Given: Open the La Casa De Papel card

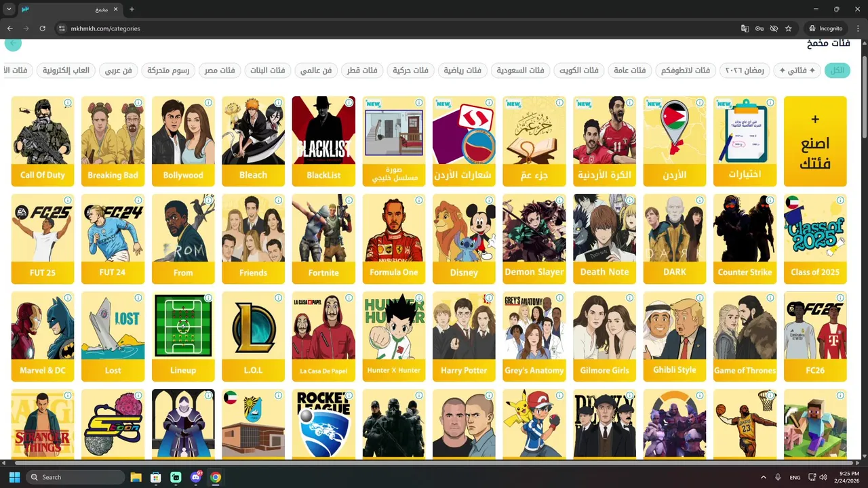Looking at the screenshot, I should click(x=323, y=336).
